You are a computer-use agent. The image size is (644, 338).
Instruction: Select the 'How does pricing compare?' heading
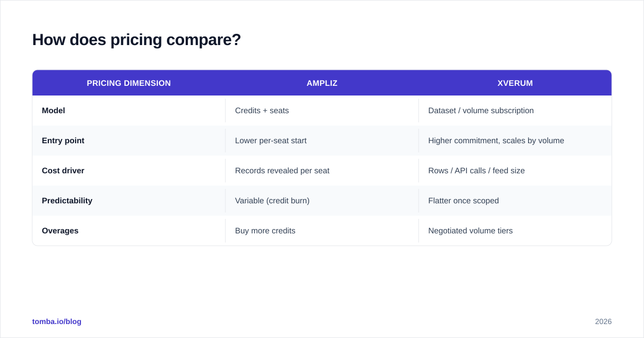click(137, 40)
